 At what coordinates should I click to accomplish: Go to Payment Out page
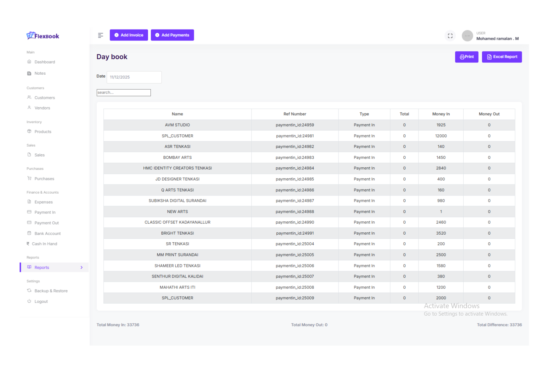pos(46,223)
